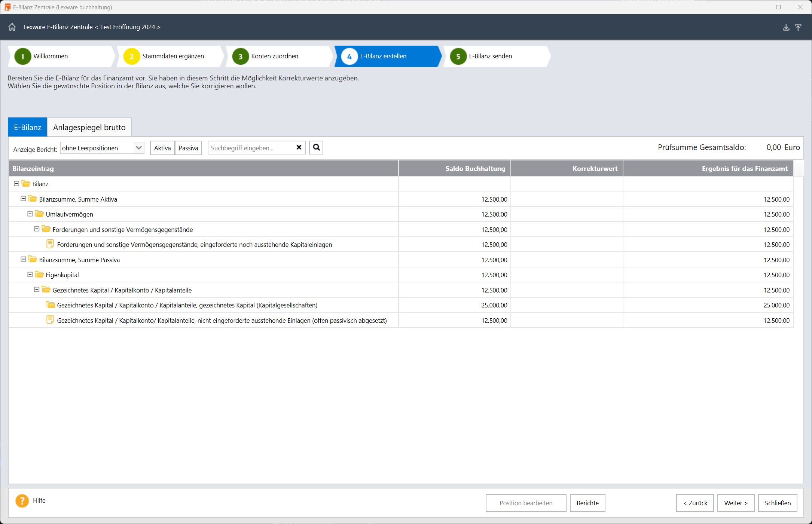This screenshot has height=524, width=812.
Task: Select Bilanzsumme, Summe Passiva row label
Action: (x=79, y=260)
